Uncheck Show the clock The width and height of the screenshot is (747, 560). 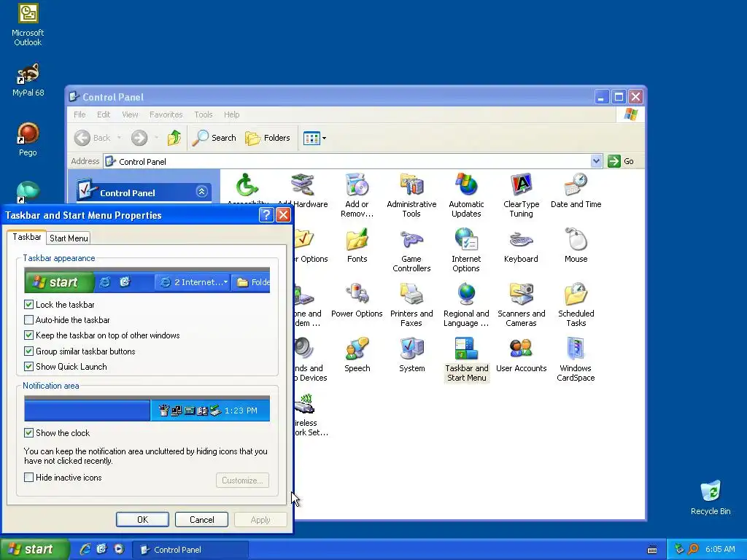[x=28, y=433]
